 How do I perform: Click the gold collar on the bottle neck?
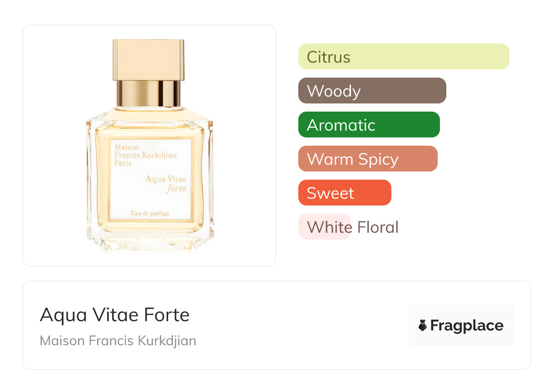(x=148, y=93)
